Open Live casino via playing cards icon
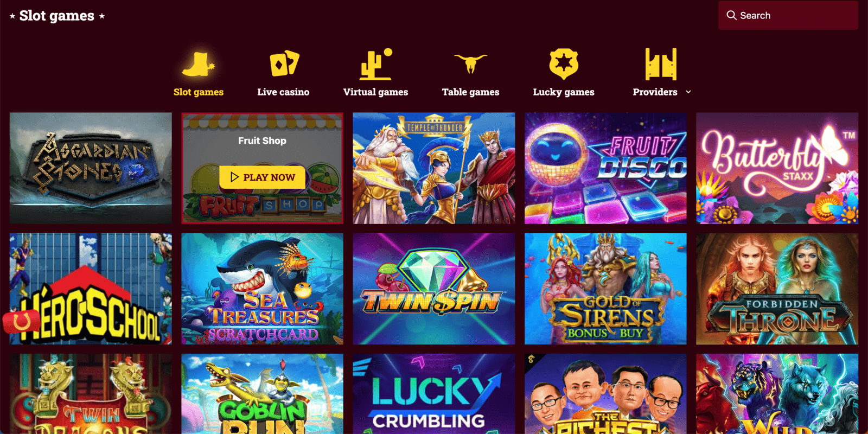This screenshot has width=868, height=434. pyautogui.click(x=284, y=64)
